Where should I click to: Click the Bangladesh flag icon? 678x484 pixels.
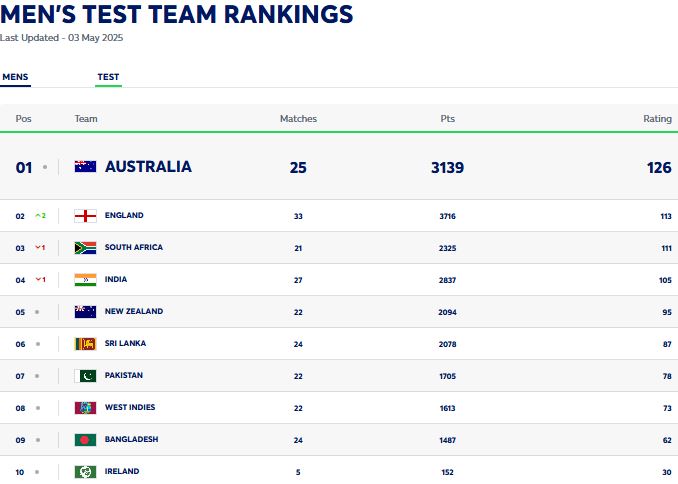click(x=85, y=440)
